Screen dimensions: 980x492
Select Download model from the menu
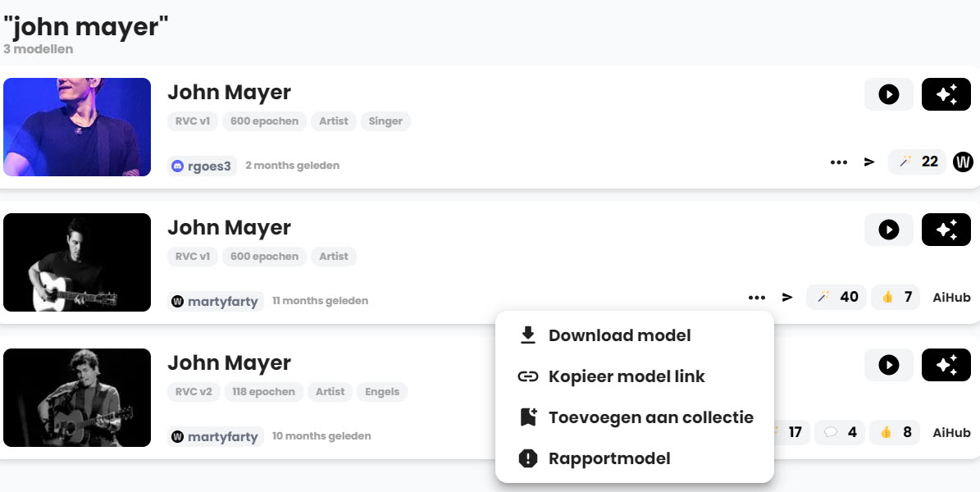(x=619, y=335)
